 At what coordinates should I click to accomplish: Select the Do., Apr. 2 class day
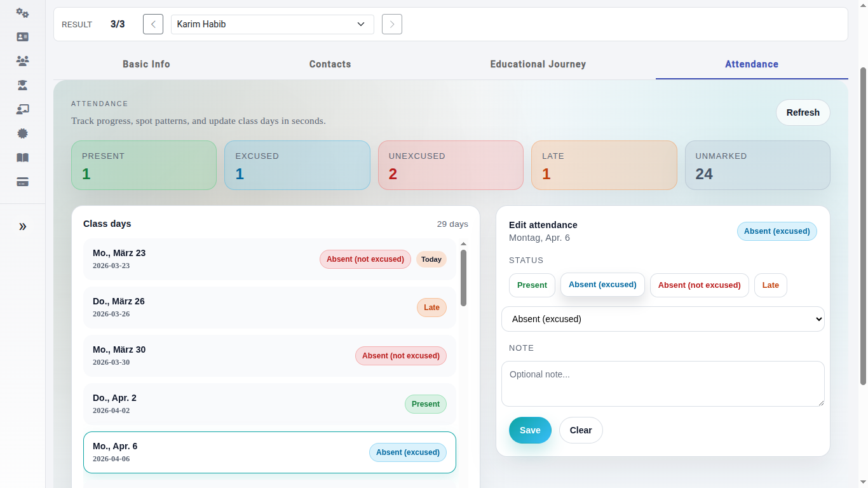coord(269,404)
